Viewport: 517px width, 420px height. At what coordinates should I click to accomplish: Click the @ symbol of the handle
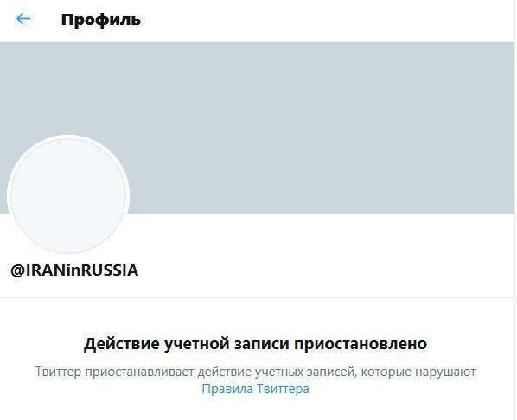pos(16,270)
